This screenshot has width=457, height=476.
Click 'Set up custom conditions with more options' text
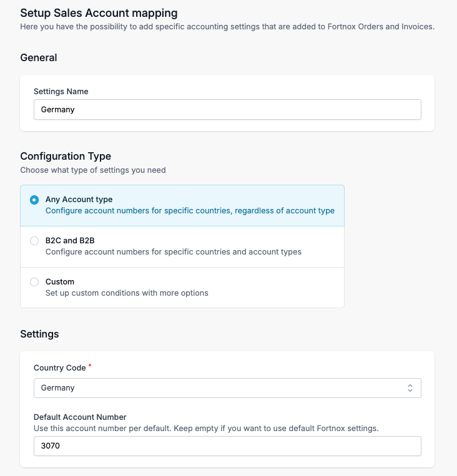pyautogui.click(x=127, y=293)
